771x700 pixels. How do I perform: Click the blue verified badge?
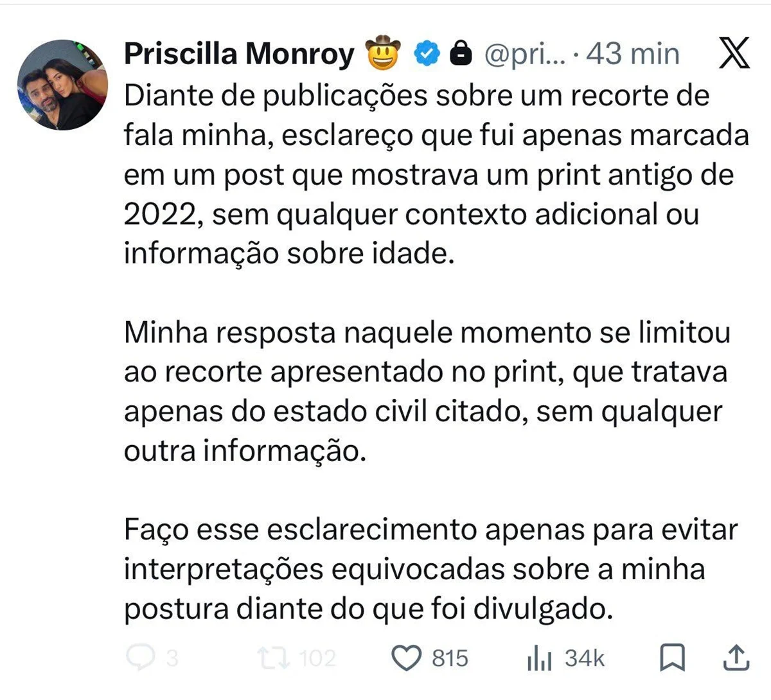pyautogui.click(x=425, y=54)
